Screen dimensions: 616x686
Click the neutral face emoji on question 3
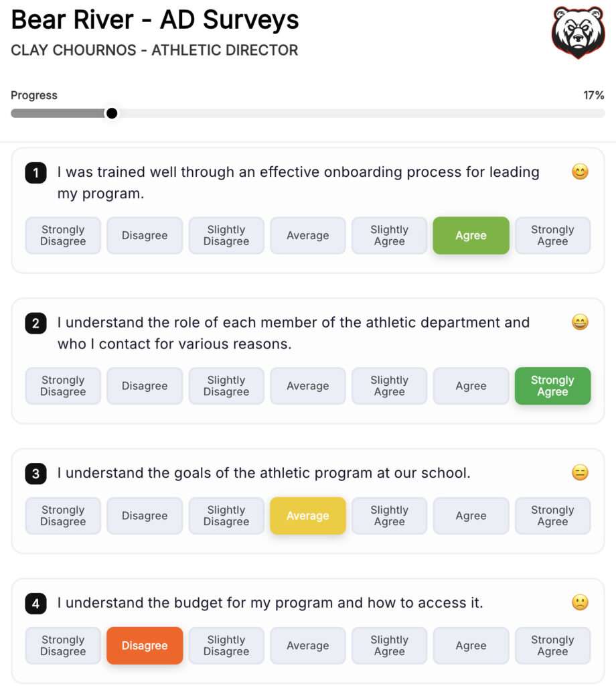pos(580,472)
